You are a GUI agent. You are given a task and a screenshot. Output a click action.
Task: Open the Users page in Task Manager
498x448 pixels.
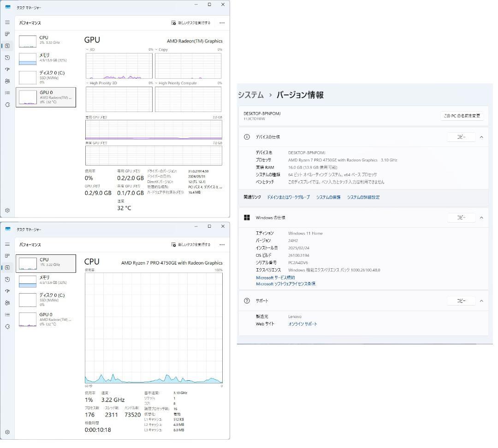pyautogui.click(x=7, y=82)
